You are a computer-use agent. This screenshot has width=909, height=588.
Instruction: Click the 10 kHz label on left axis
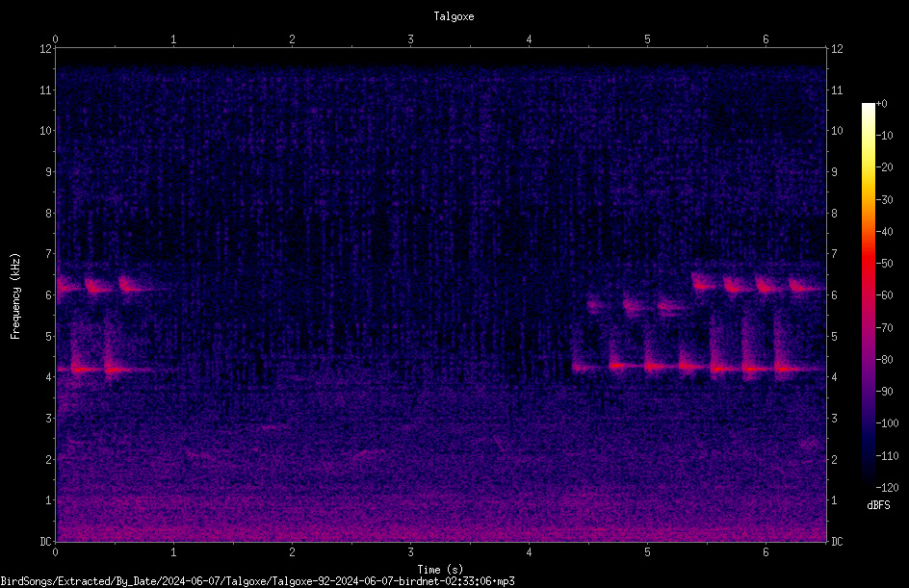point(46,130)
